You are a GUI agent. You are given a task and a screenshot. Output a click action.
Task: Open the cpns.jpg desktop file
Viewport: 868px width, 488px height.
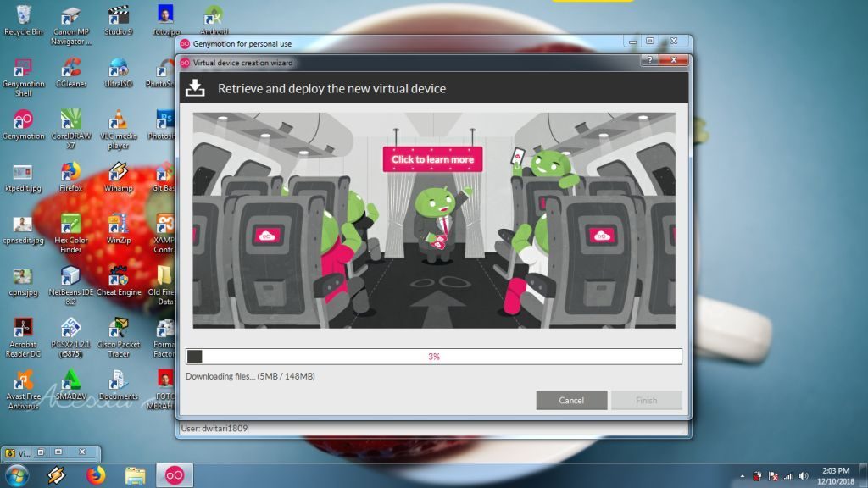pyautogui.click(x=23, y=281)
